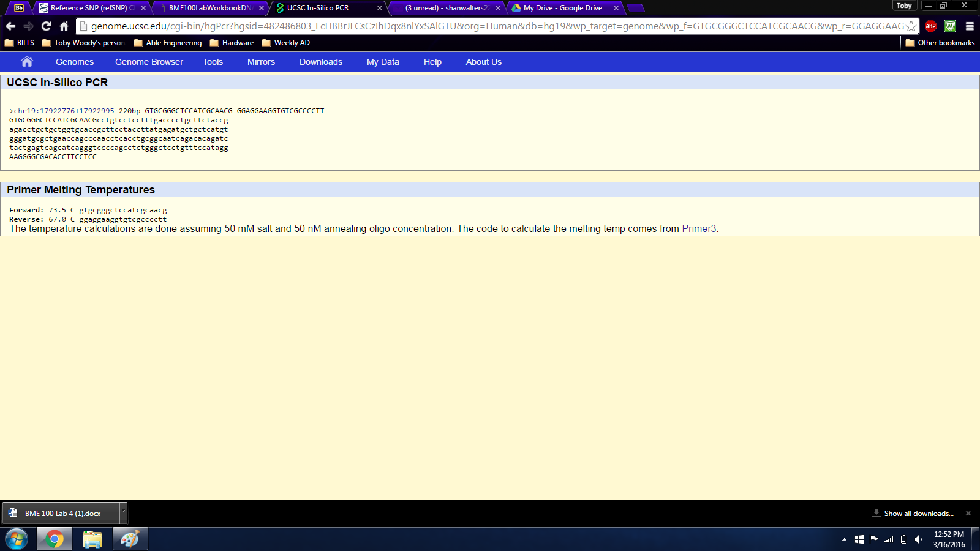This screenshot has height=551, width=980.
Task: Switch to BME100LabWorkbook tab
Action: tap(209, 8)
